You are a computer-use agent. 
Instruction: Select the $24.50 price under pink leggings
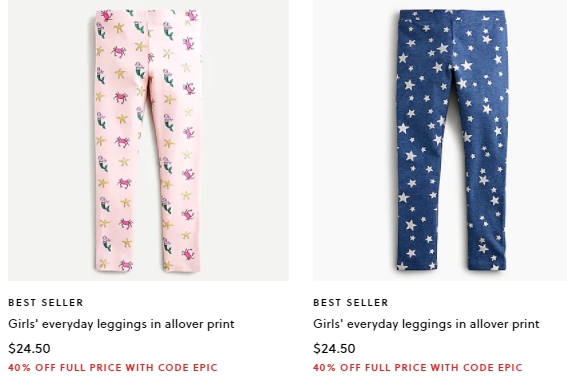click(29, 348)
